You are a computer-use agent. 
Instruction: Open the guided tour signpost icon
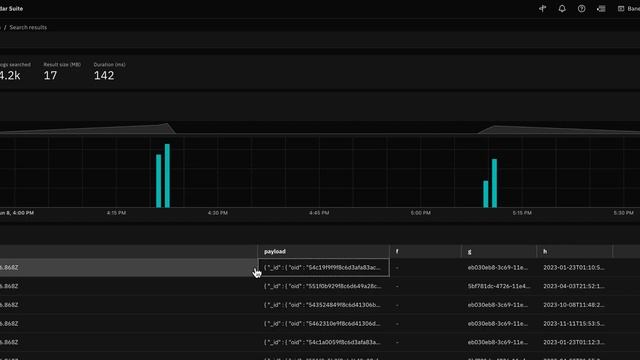542,8
